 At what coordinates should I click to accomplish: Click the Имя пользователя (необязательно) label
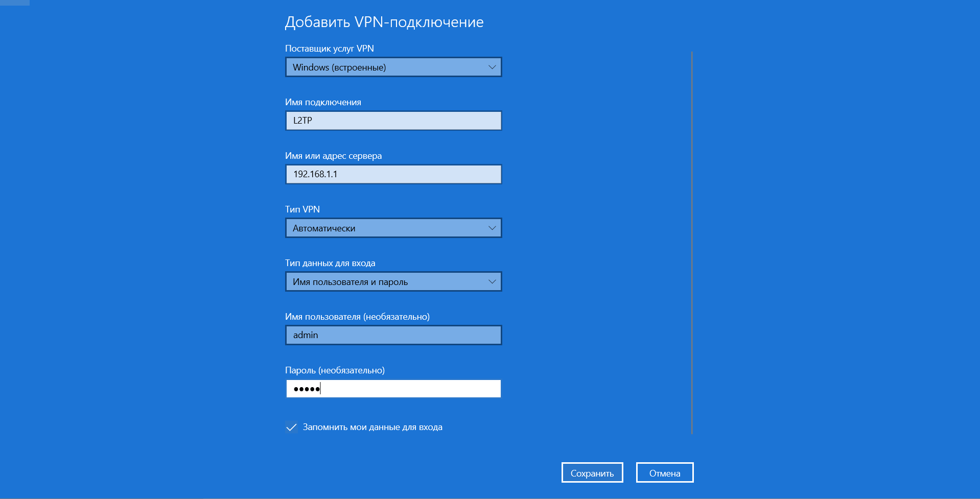[x=357, y=317]
